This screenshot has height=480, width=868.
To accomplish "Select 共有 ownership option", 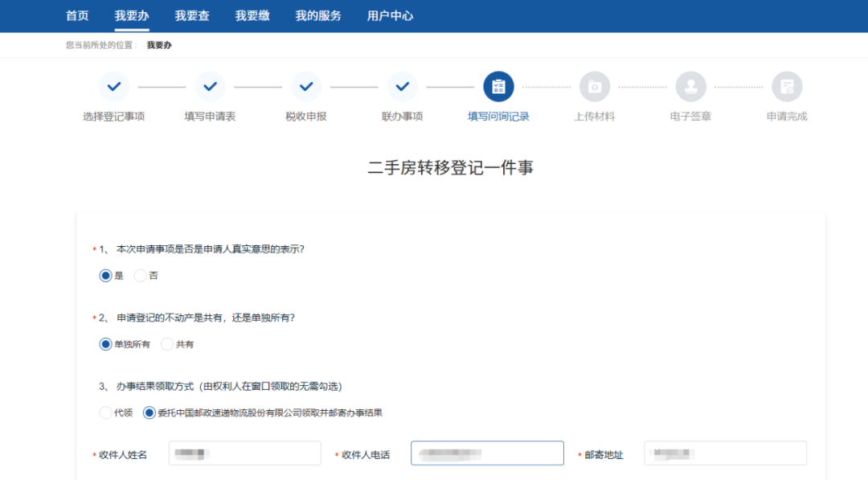I will click(167, 344).
